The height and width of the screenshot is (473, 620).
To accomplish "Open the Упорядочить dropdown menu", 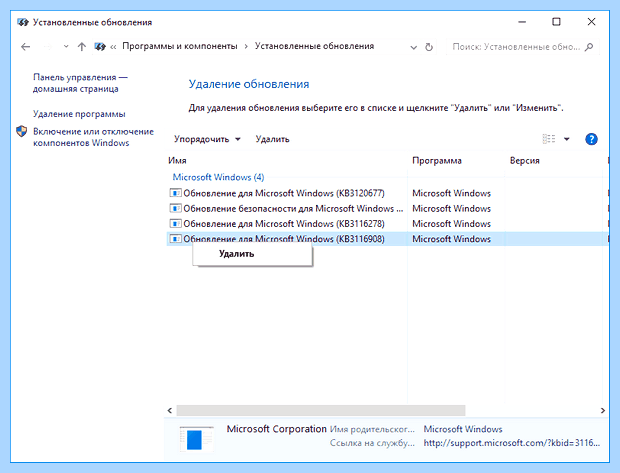I will (207, 139).
